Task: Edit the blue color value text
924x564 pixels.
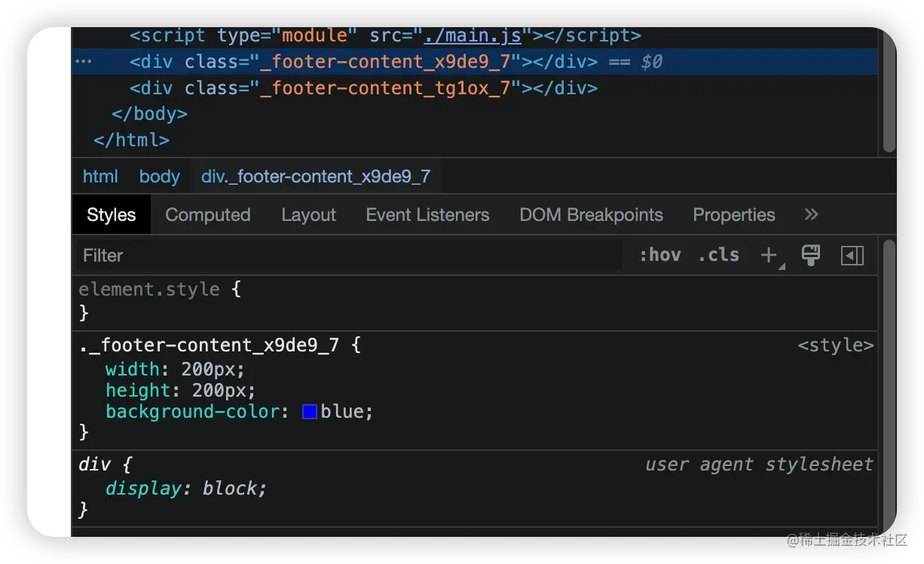Action: tap(343, 412)
